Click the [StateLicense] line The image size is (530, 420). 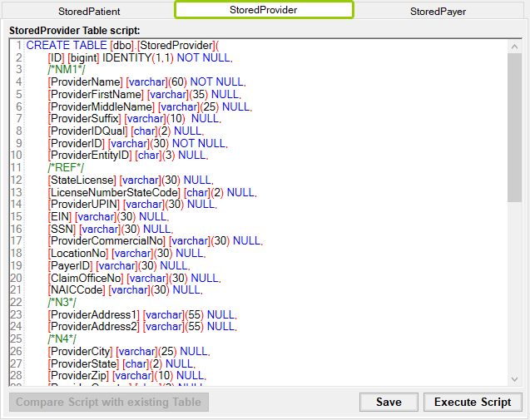[131, 180]
